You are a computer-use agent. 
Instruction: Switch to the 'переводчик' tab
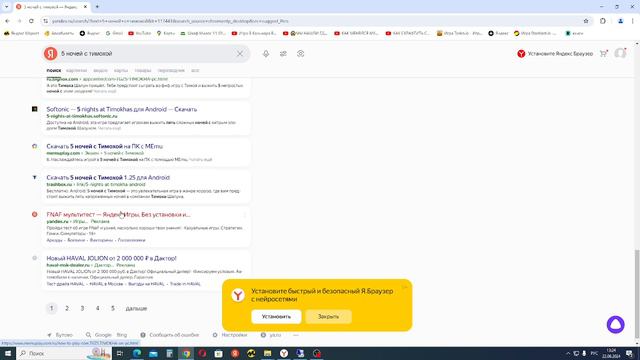click(171, 70)
